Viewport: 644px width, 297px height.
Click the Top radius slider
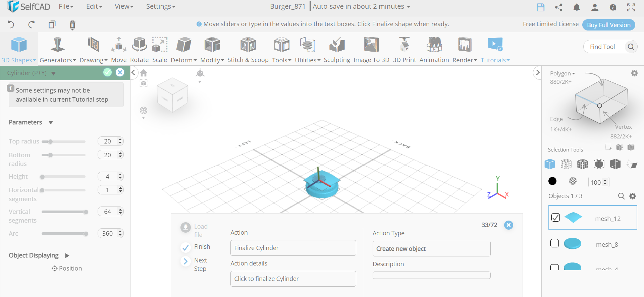[x=63, y=141]
